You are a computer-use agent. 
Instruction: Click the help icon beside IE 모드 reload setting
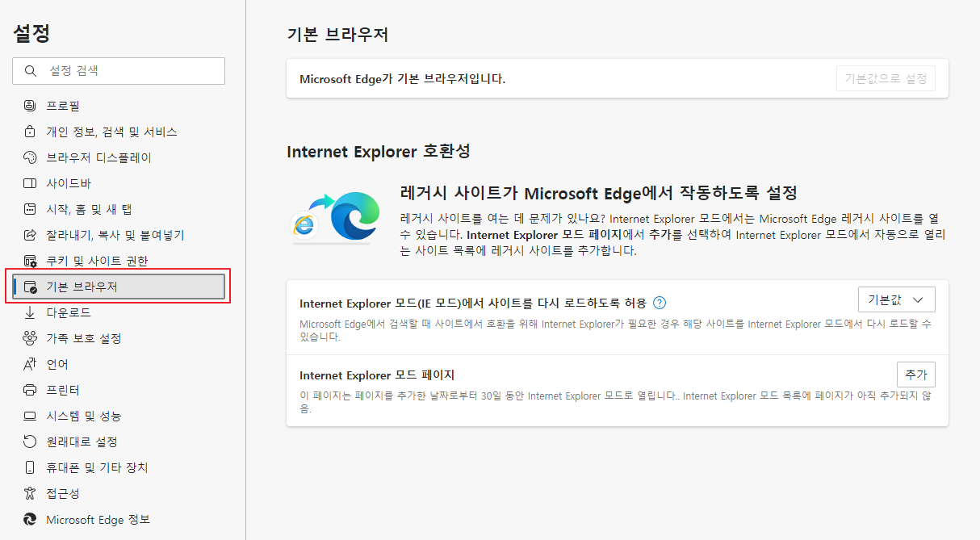[660, 303]
